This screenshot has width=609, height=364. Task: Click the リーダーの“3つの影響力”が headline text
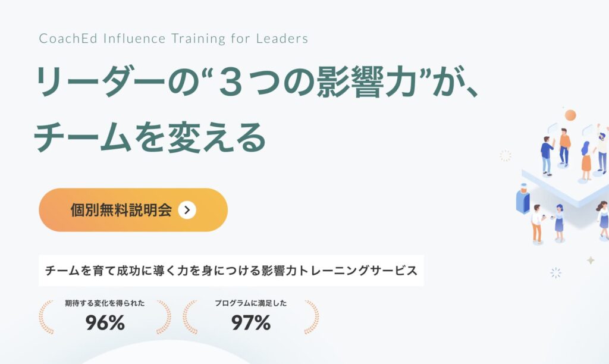[x=256, y=81]
